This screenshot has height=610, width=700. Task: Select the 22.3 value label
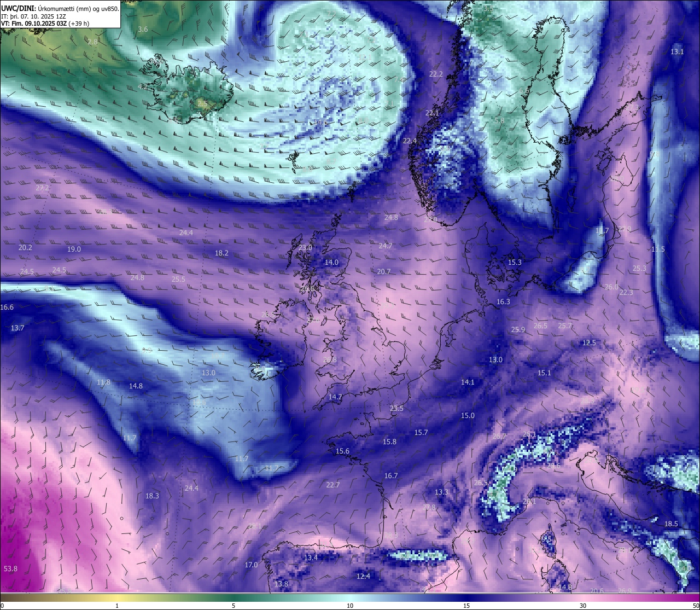point(626,292)
